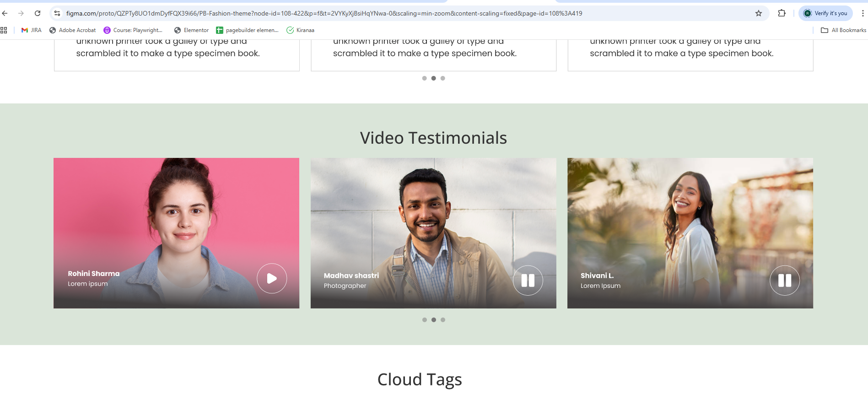
Task: Open the Elementor bookmark
Action: (191, 30)
